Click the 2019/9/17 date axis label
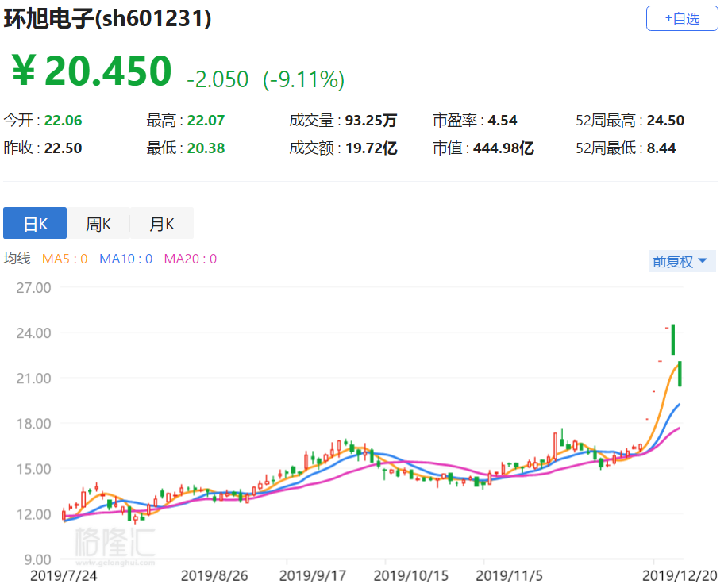728x588 pixels. pyautogui.click(x=313, y=576)
